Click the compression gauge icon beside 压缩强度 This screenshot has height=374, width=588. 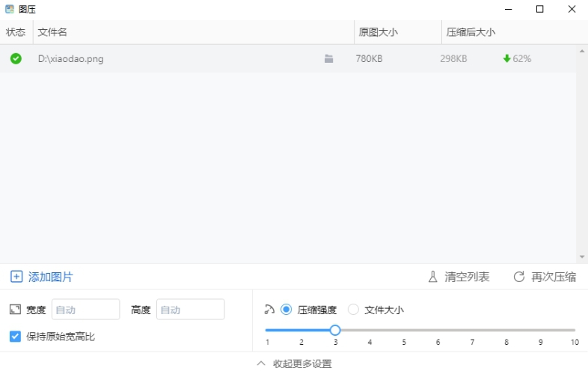269,310
